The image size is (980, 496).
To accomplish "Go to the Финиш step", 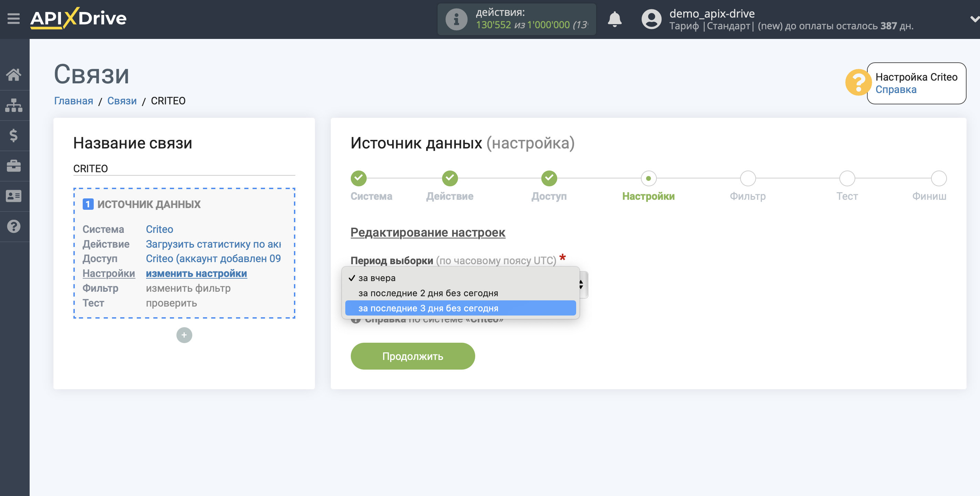I will (x=939, y=178).
